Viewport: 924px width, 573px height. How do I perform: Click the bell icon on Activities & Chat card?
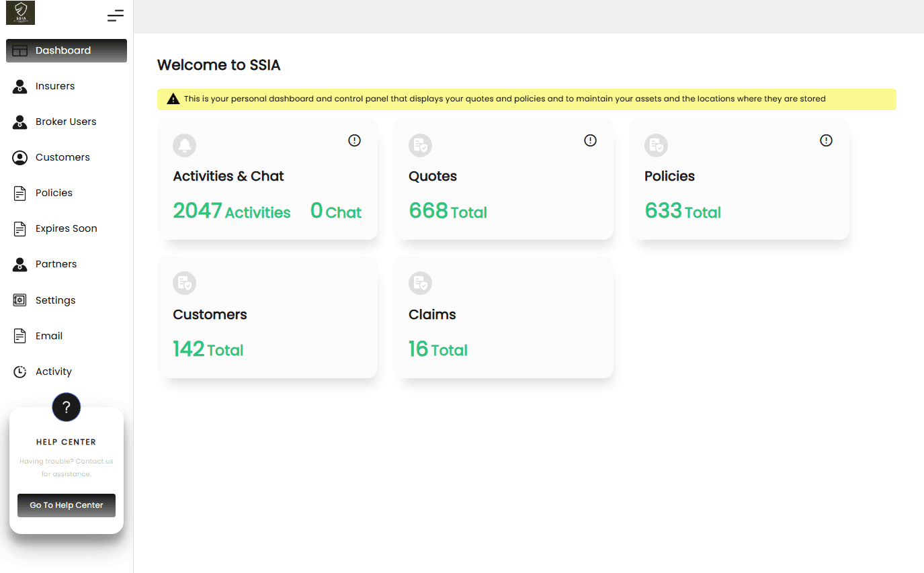coord(184,145)
